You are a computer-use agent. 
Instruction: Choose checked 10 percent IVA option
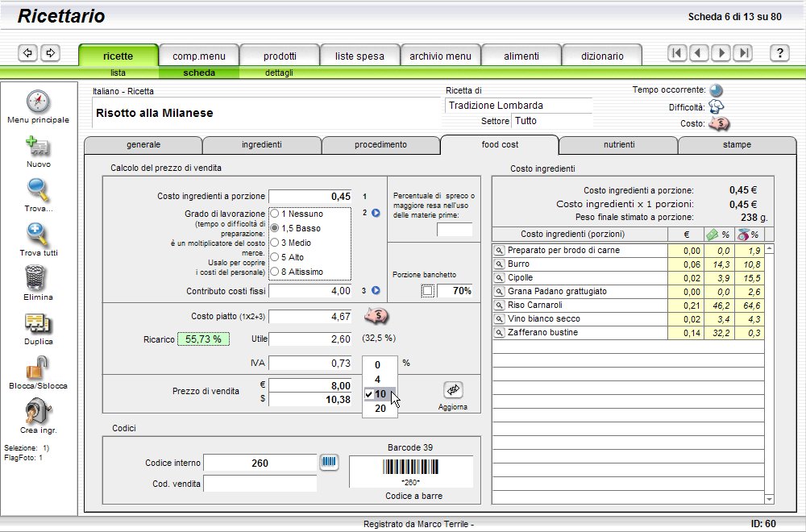380,394
